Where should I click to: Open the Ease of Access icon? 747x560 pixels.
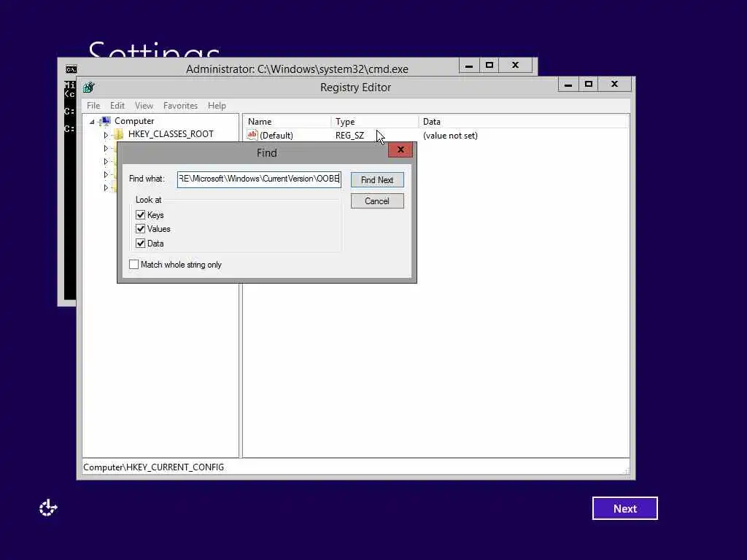click(47, 508)
